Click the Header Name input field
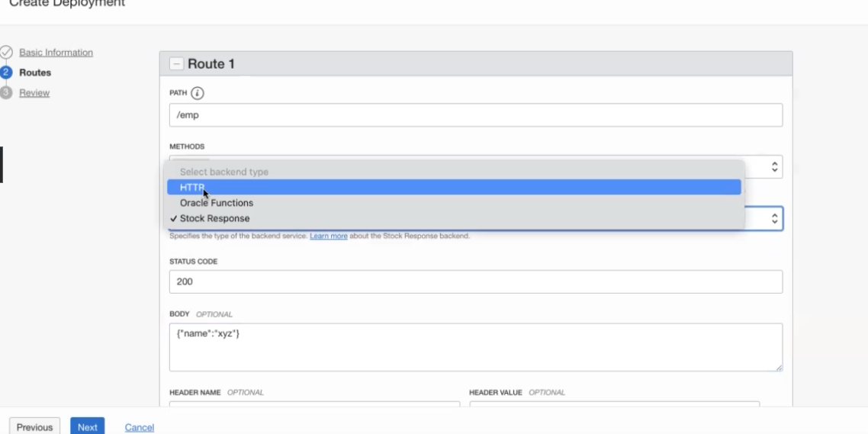Viewport: 868px width, 434px height. tap(314, 406)
